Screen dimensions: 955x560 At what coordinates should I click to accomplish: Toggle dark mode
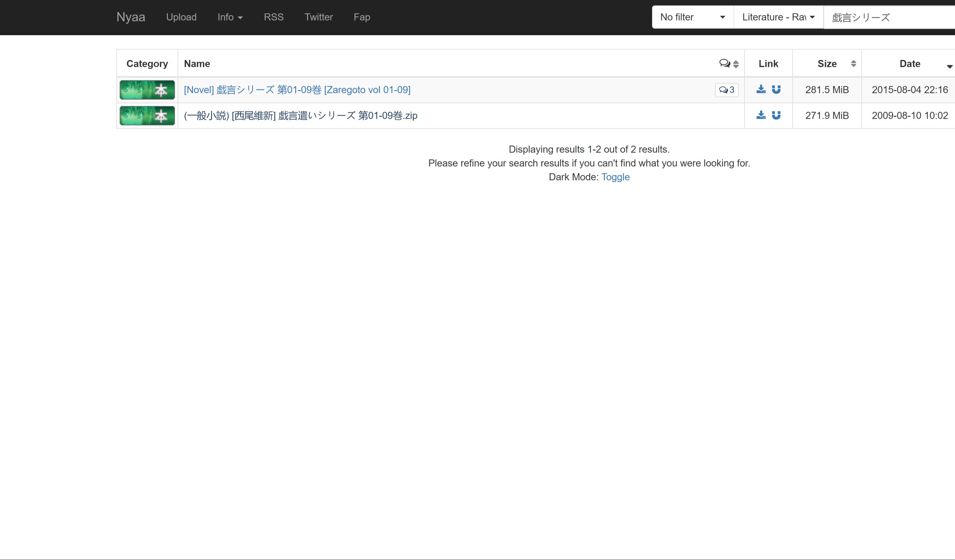(x=616, y=177)
